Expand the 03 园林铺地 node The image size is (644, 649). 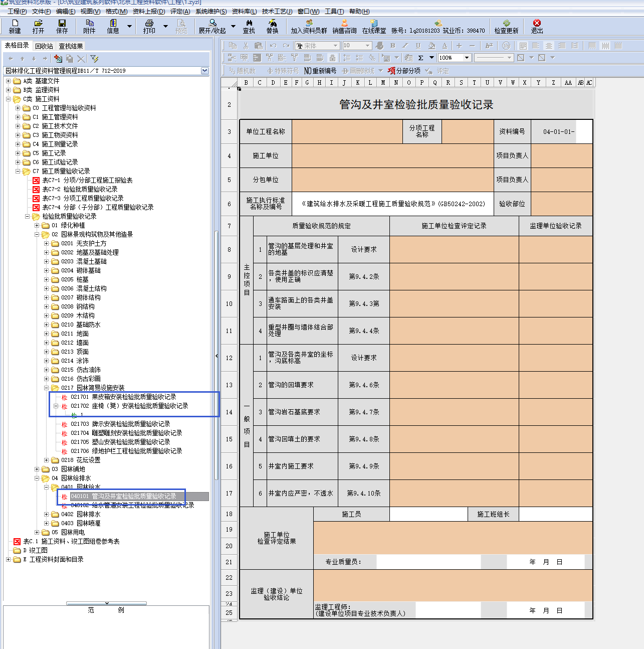pyautogui.click(x=37, y=469)
